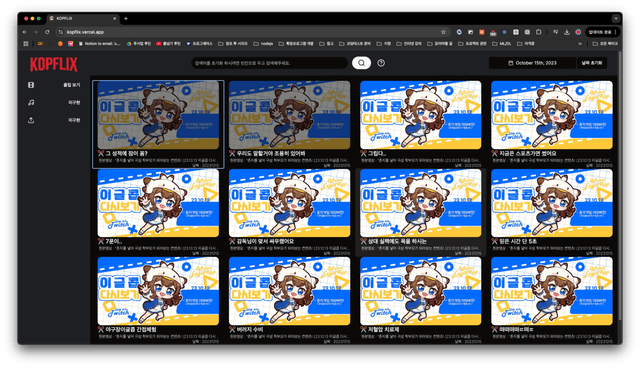Open the Notion to email bookmark
The image size is (640, 368).
(x=99, y=43)
